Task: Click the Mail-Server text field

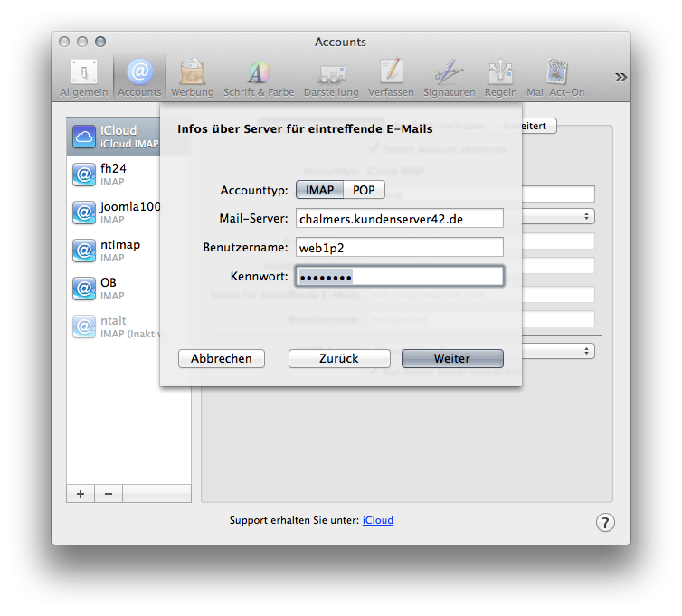Action: 399,218
